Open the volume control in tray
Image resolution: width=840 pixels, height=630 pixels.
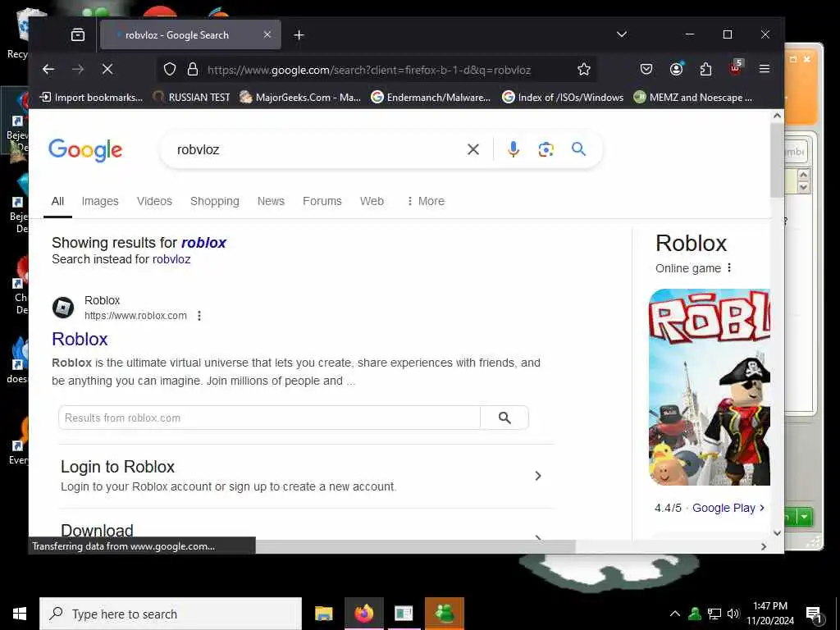(733, 614)
